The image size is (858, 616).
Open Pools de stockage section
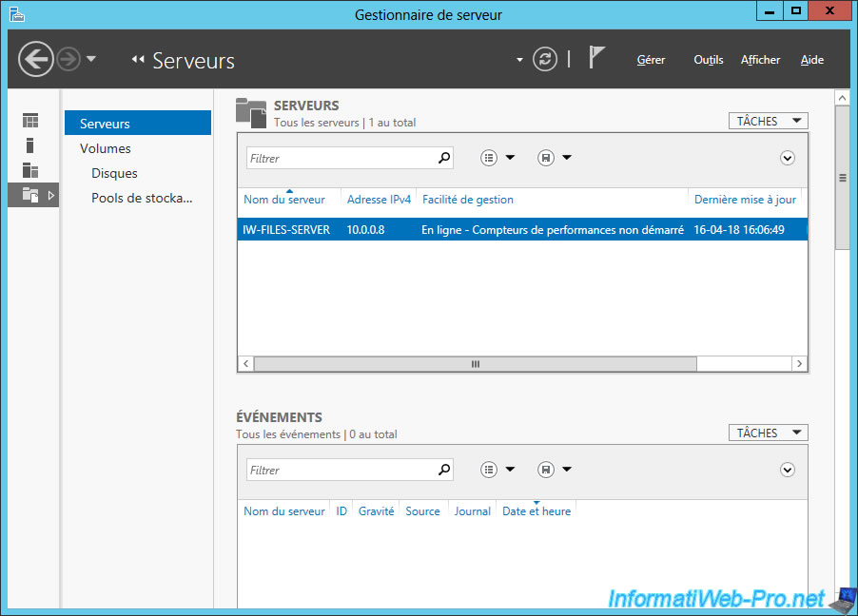[142, 198]
